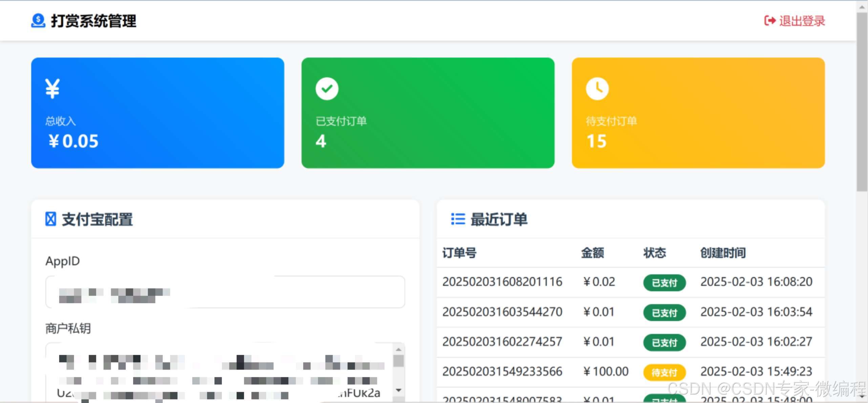This screenshot has height=403, width=868.
Task: Click the tipping system logo icon in header
Action: pos(37,21)
